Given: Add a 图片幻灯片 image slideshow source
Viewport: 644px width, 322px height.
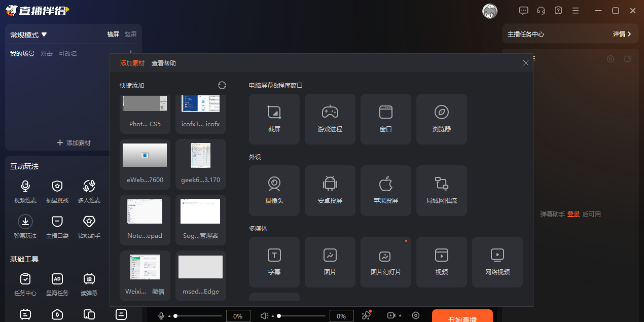Looking at the screenshot, I should pos(386,262).
